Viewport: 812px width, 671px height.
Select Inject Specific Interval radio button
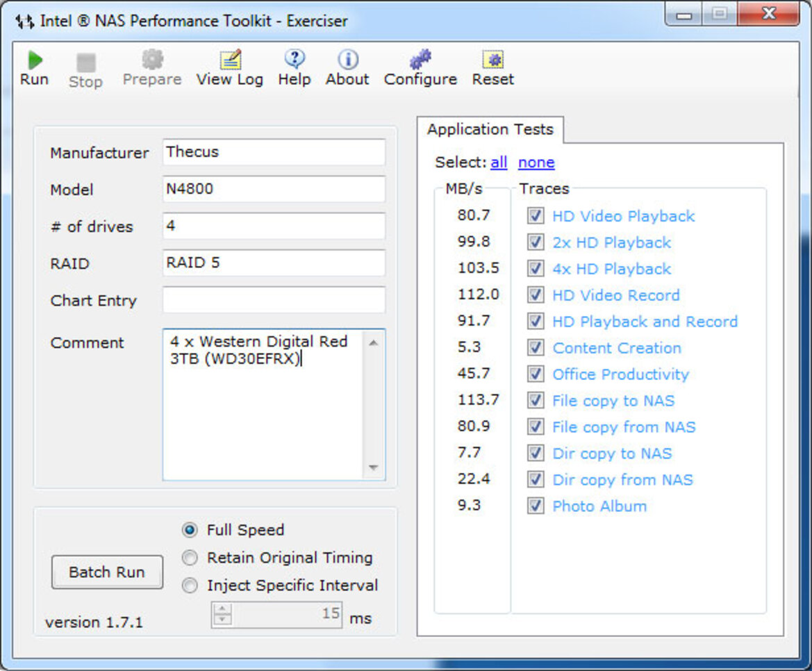190,585
